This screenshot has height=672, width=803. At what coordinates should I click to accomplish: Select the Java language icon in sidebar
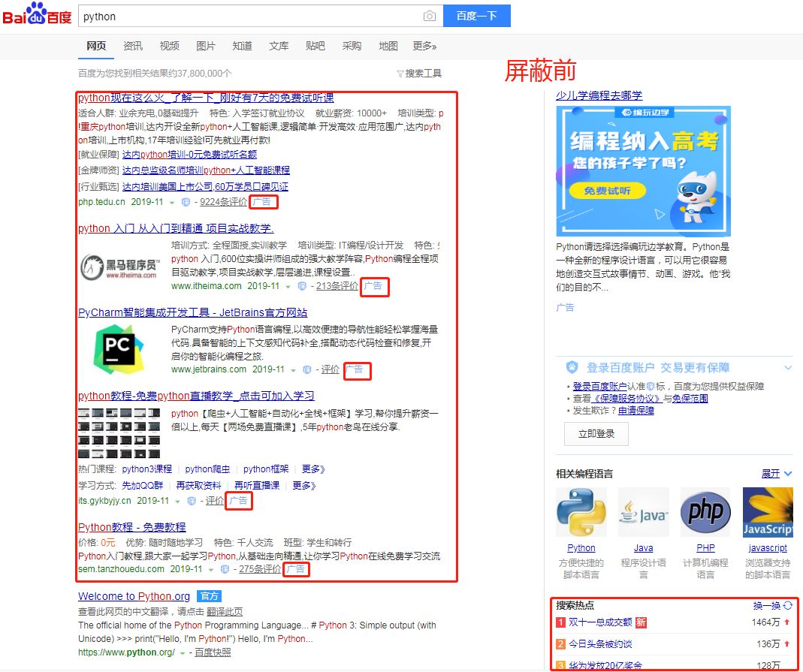(643, 512)
